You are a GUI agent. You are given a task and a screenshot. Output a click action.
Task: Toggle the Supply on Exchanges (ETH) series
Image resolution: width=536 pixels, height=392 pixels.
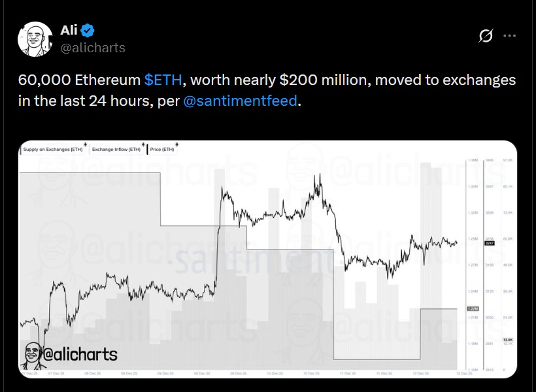[x=52, y=149]
